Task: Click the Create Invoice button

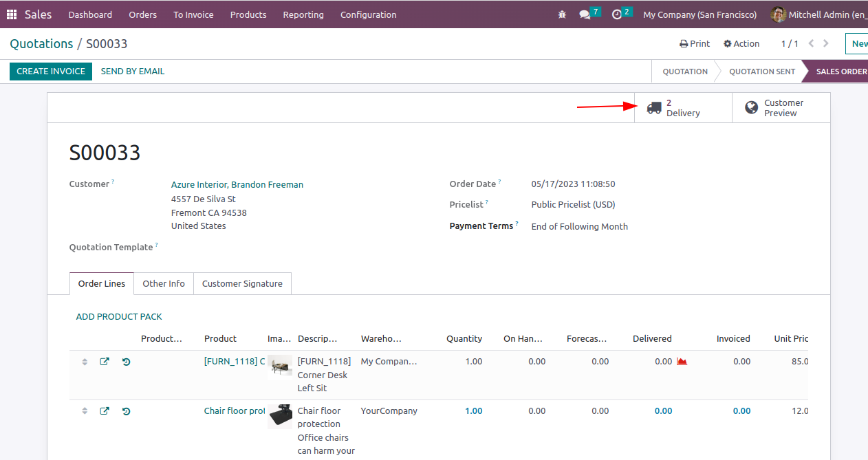Action: pyautogui.click(x=51, y=71)
